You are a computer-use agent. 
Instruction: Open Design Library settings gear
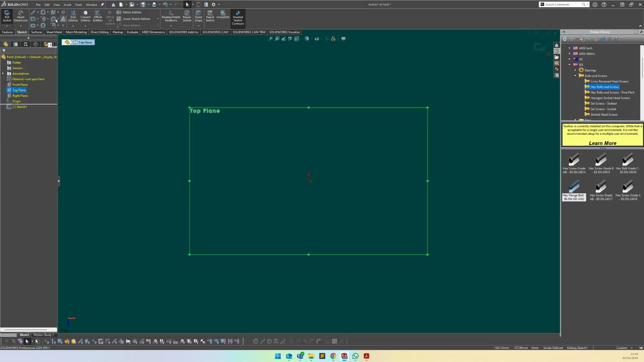pos(636,32)
